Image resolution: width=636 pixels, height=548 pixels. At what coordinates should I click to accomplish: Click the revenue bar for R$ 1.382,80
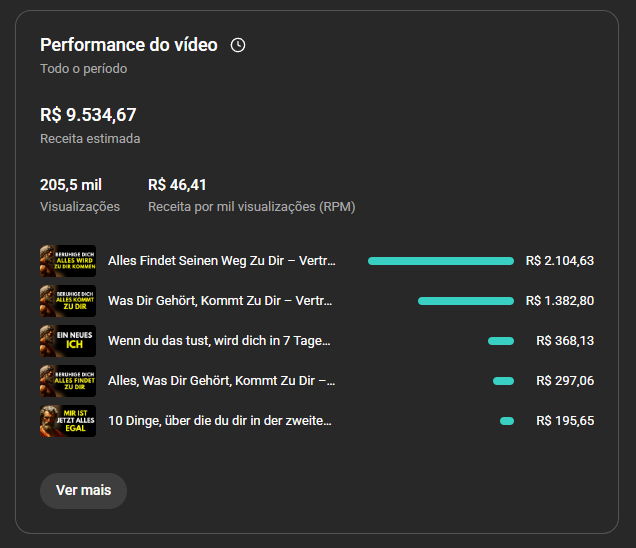tap(466, 301)
